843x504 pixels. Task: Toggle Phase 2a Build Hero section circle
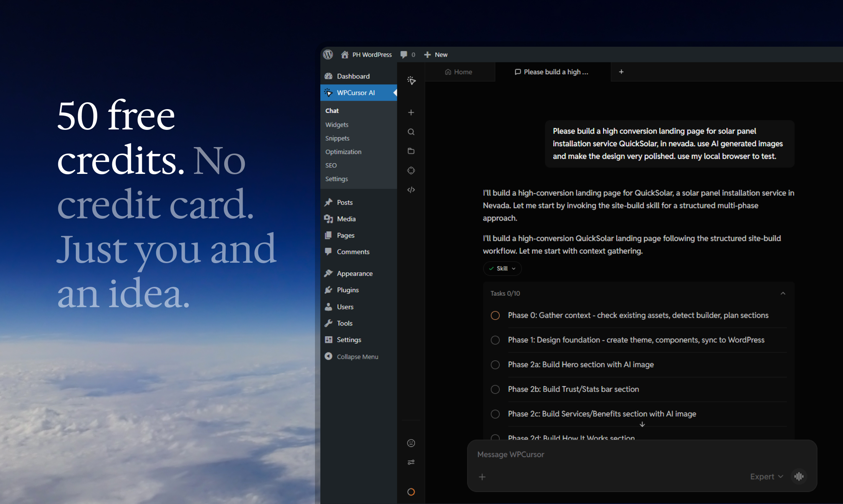point(495,365)
